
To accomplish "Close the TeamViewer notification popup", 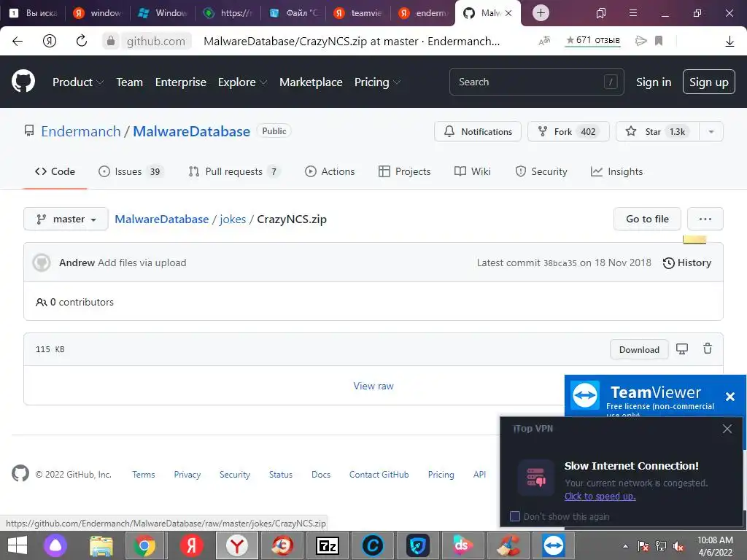I will point(729,396).
